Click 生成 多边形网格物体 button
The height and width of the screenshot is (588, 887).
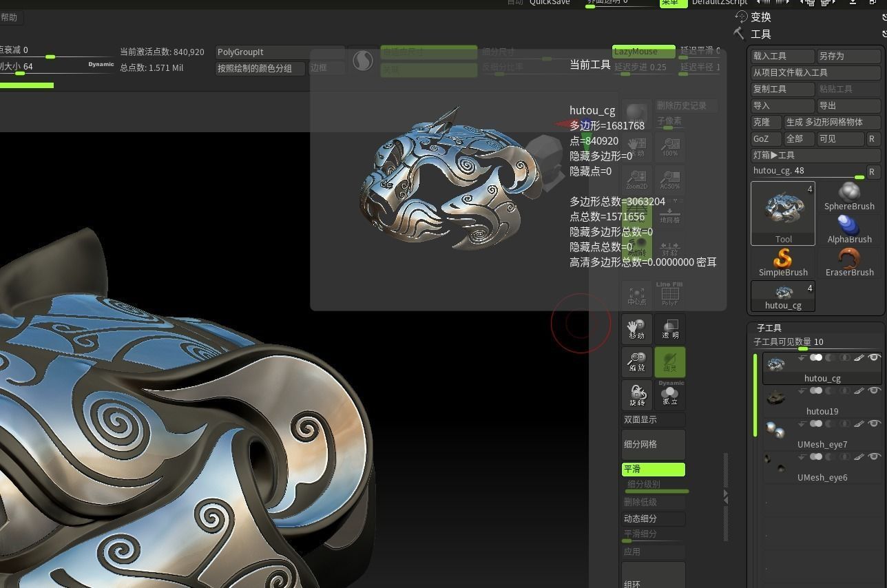click(x=833, y=122)
